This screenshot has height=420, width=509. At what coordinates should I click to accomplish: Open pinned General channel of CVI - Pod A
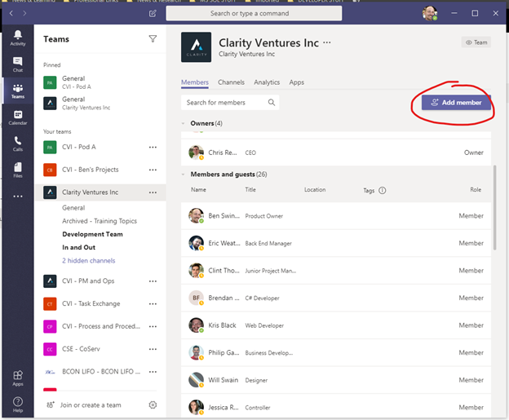(100, 82)
